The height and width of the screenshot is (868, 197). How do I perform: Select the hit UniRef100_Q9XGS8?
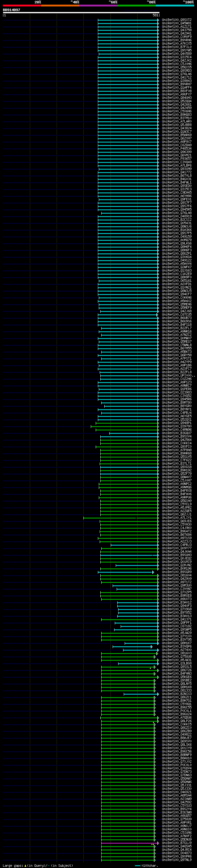[x=176, y=467]
